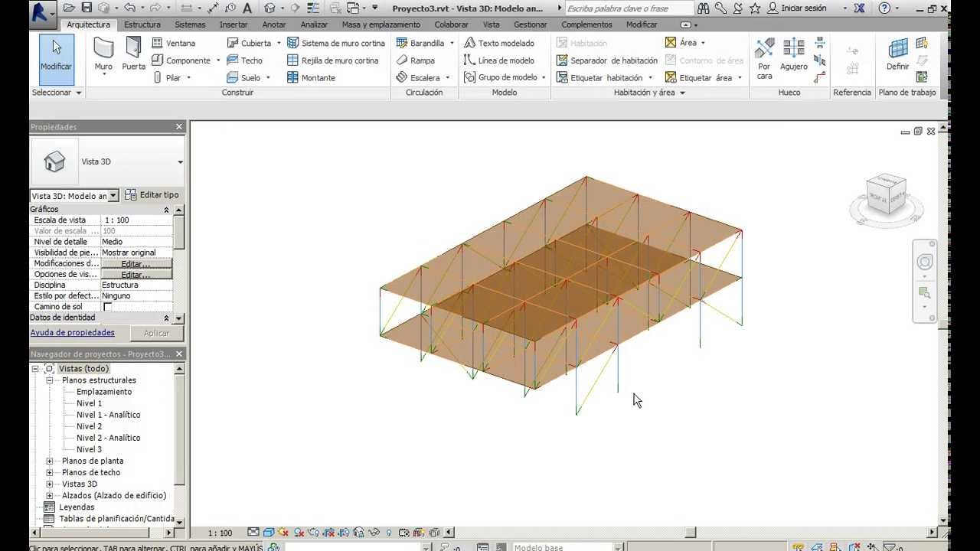The image size is (980, 551).
Task: Click the Editar tipo button
Action: pos(152,195)
